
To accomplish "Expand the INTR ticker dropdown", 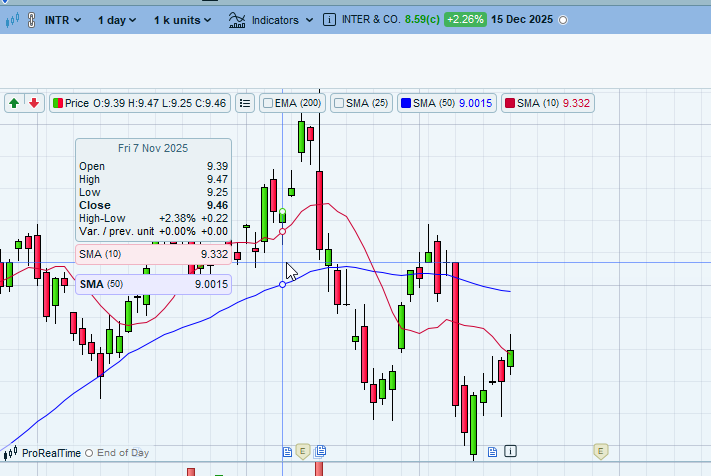I will 63,20.
